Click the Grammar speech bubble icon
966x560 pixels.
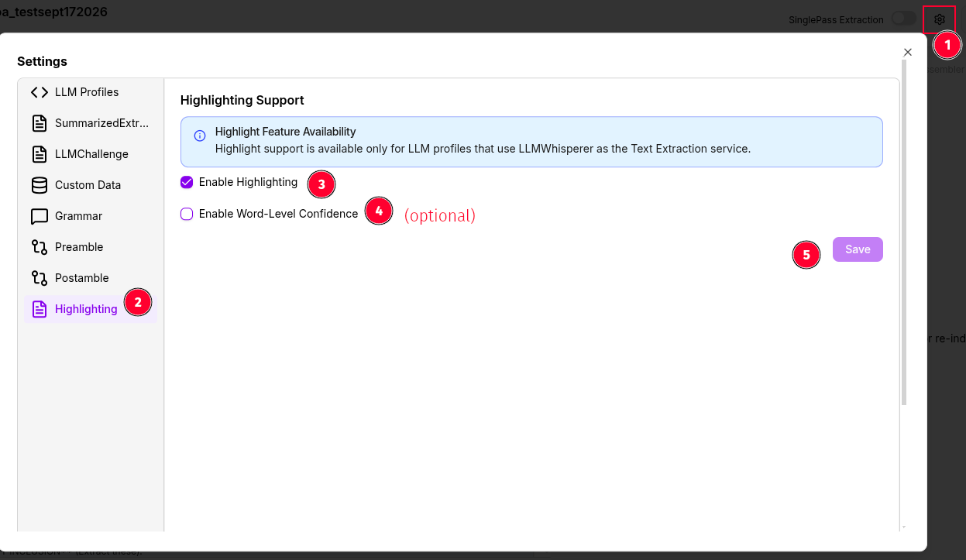point(39,216)
